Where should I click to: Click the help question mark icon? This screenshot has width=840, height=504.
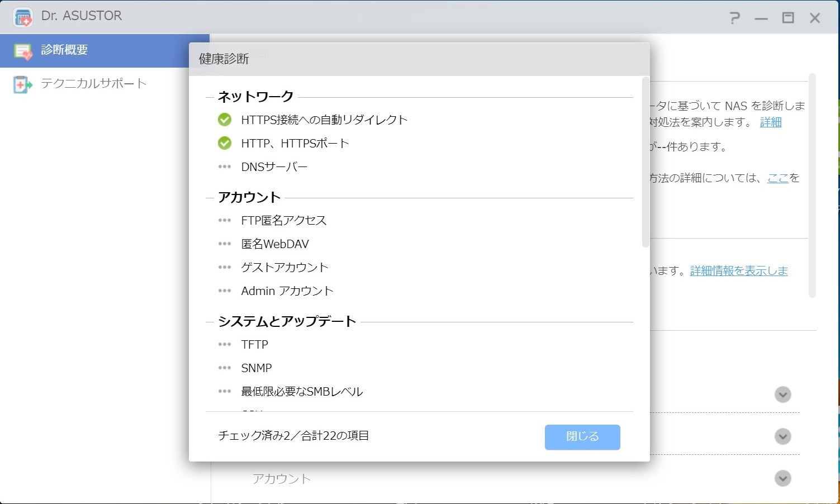734,18
